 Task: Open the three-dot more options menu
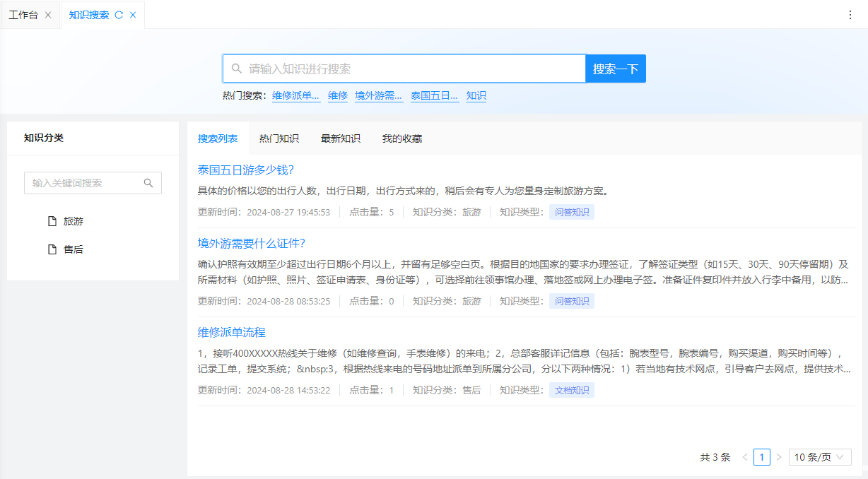850,15
